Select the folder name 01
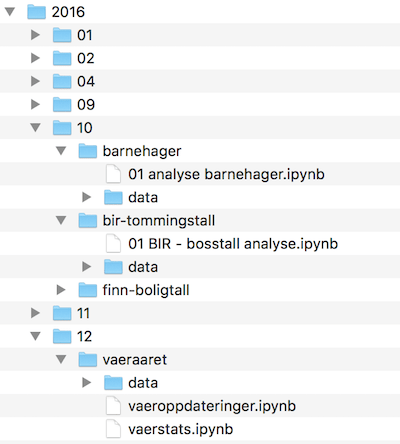This screenshot has width=400, height=444. click(x=85, y=35)
